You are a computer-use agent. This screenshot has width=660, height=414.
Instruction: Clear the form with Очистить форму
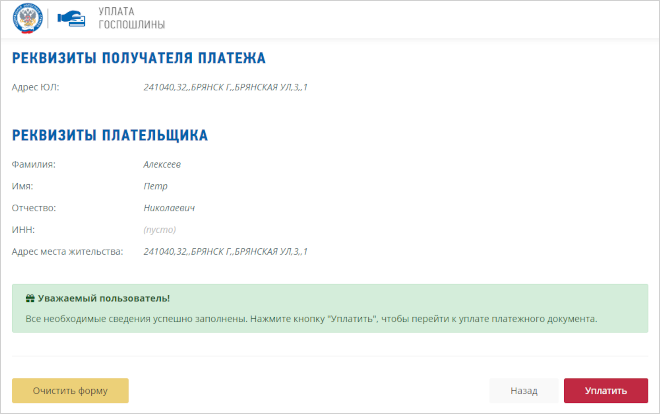pyautogui.click(x=70, y=390)
